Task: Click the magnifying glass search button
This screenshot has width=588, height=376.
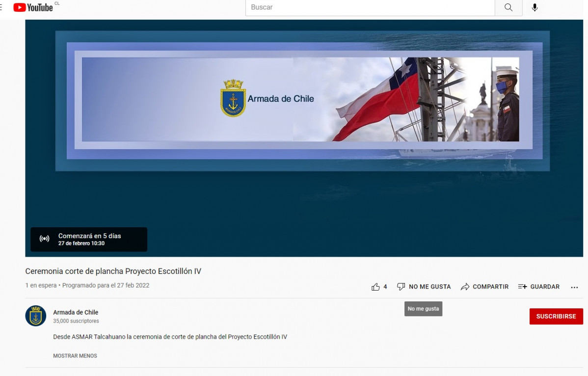Action: tap(508, 7)
